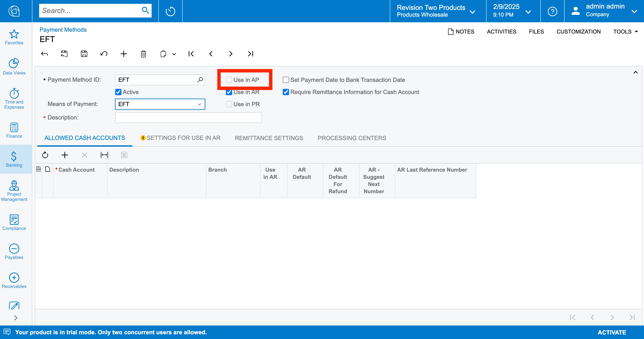The height and width of the screenshot is (339, 644).
Task: Open the Means of Payment dropdown
Action: [199, 104]
